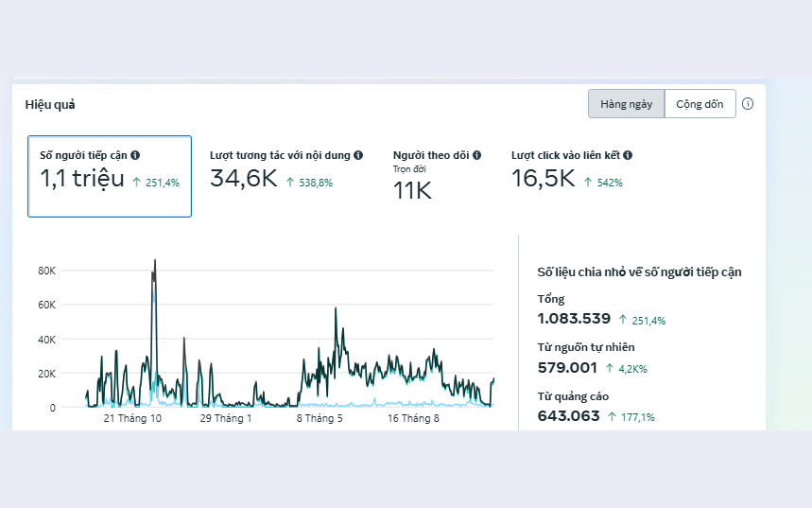Click the 29 Tháng 1 axis label

tap(226, 418)
